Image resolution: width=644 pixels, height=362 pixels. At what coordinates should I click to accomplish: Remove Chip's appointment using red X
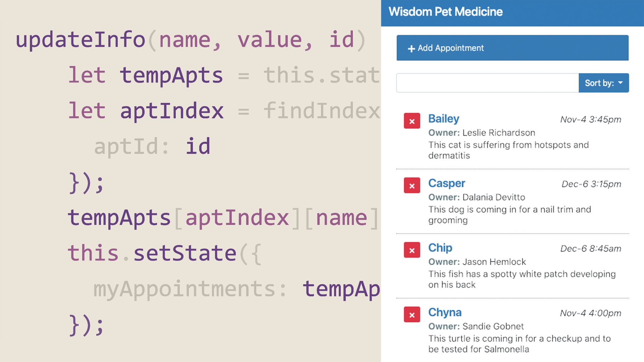[x=412, y=250]
